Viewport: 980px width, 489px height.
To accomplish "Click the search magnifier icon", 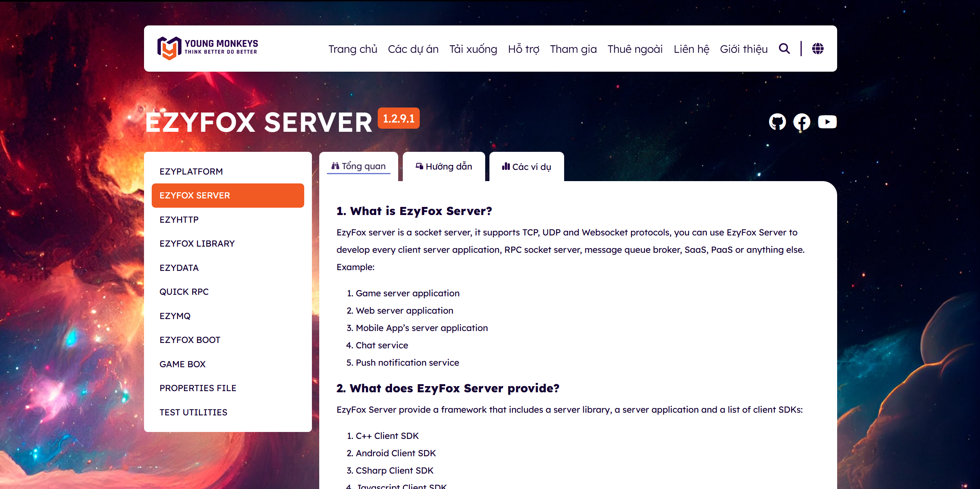I will pos(784,49).
